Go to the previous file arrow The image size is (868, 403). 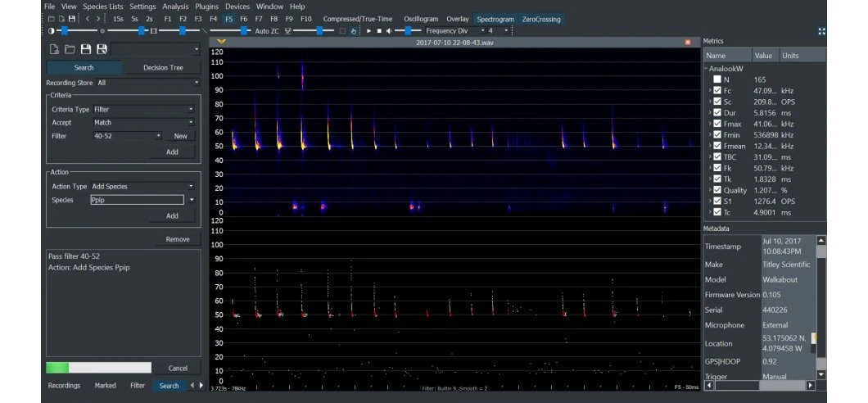[x=88, y=18]
